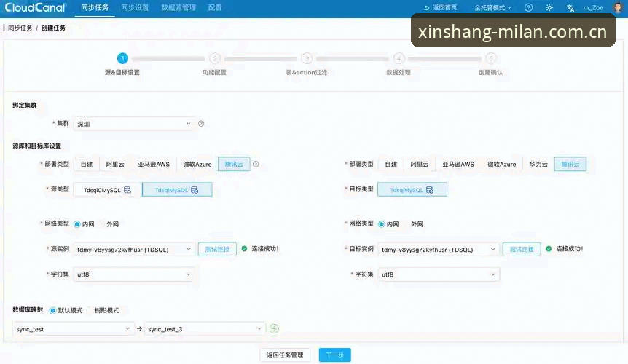
Task: Open the 配置 tab
Action: pos(215,7)
